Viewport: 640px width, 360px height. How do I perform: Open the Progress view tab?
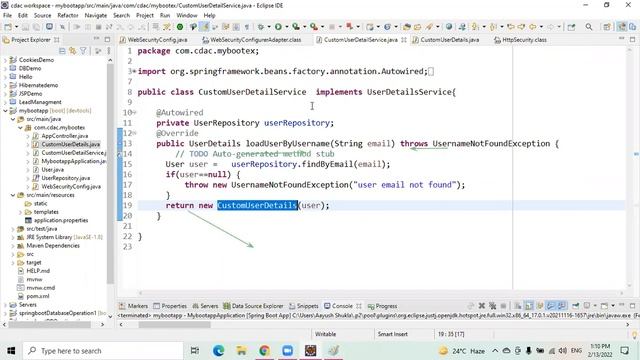click(383, 306)
